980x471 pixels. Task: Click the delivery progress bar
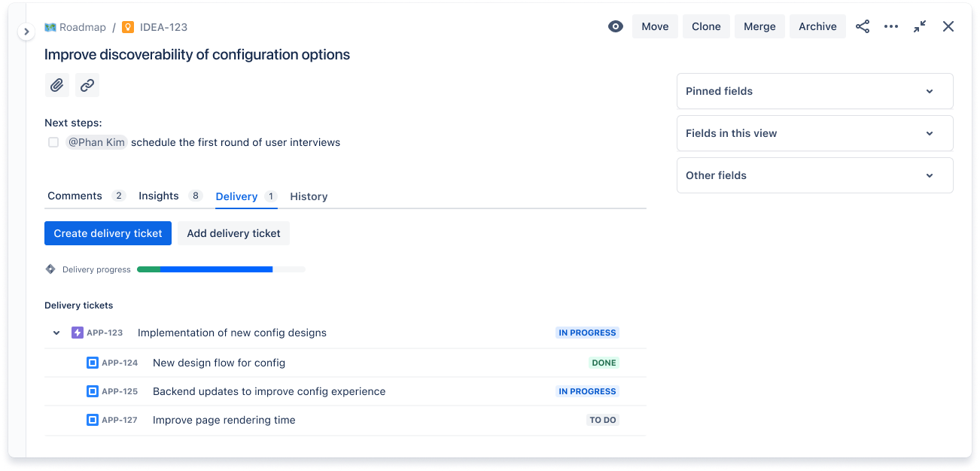221,269
